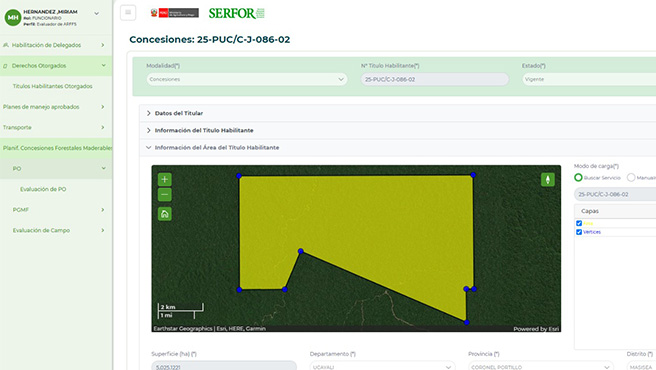Click the page title Concesiones: 25-PUC/C-J-086-02
This screenshot has height=370, width=656.
click(x=210, y=39)
